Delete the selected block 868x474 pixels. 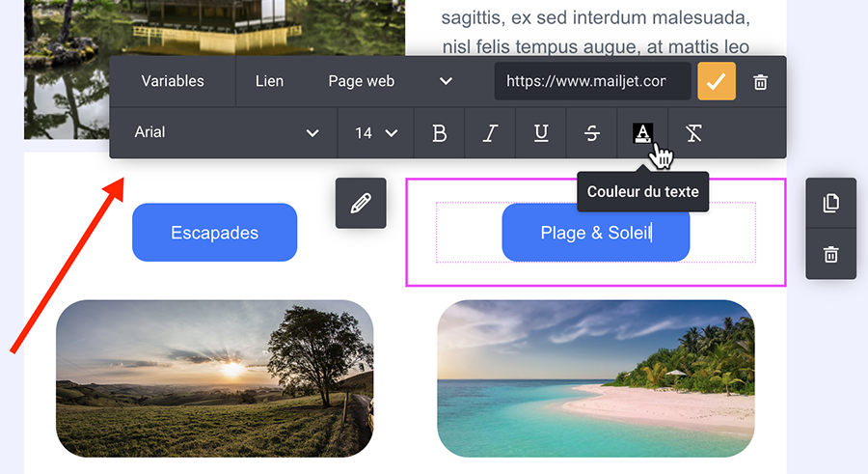tap(830, 255)
